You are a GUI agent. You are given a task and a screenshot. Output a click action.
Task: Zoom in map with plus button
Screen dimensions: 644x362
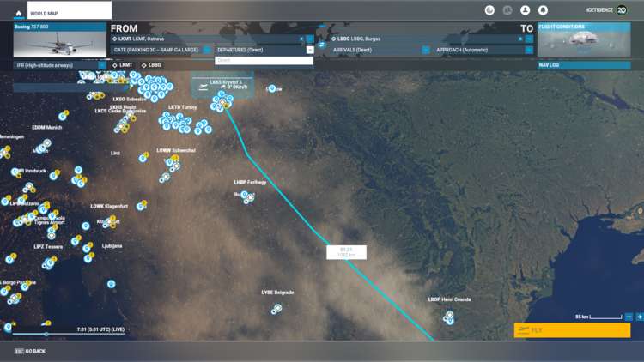[x=639, y=317]
